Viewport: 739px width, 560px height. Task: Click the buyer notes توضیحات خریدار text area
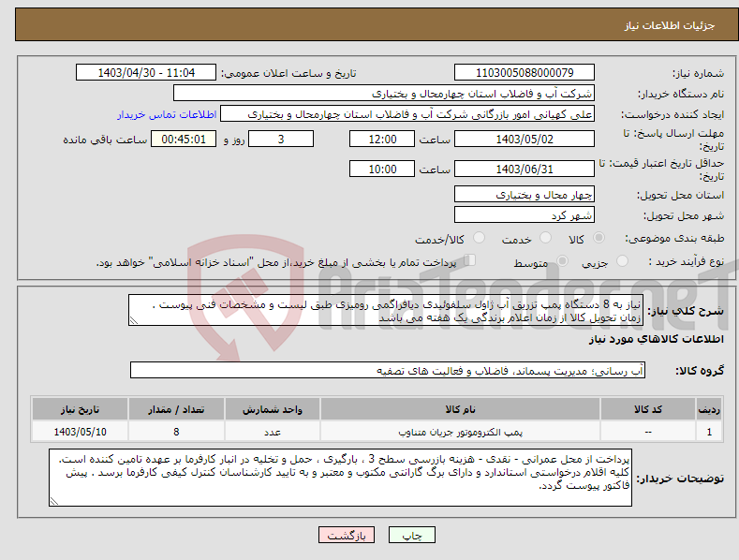(x=340, y=478)
